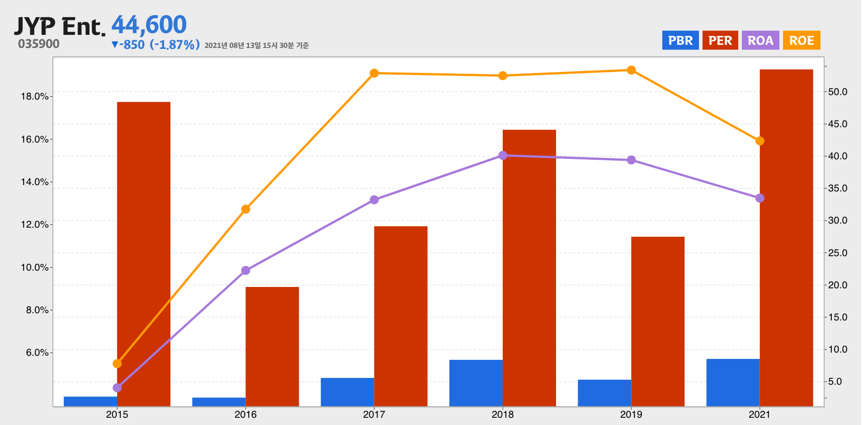Select the 2015 red PER bar
This screenshot has width=868, height=425.
[x=144, y=254]
